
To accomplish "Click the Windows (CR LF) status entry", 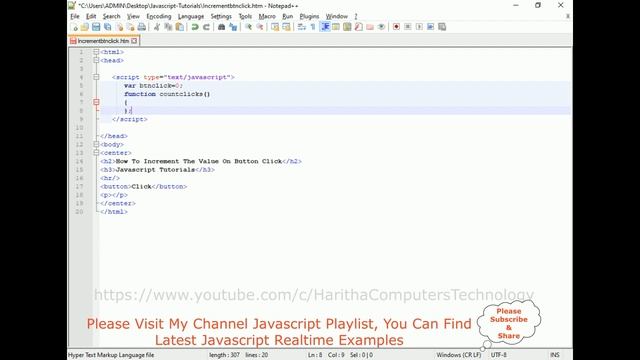I will click(458, 355).
